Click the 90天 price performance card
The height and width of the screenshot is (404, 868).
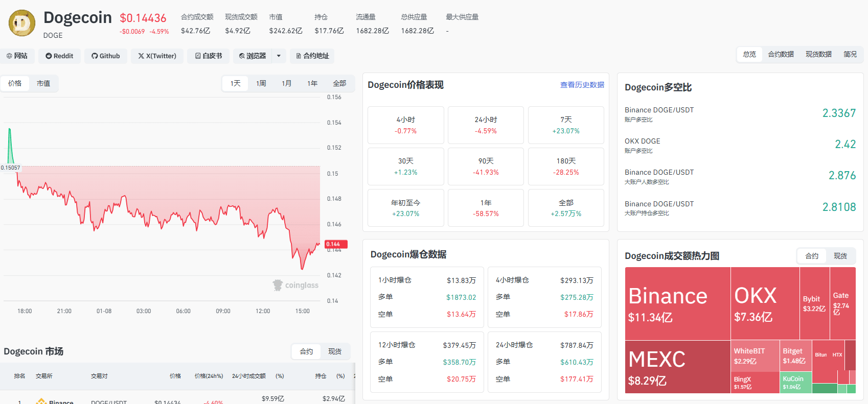click(486, 167)
